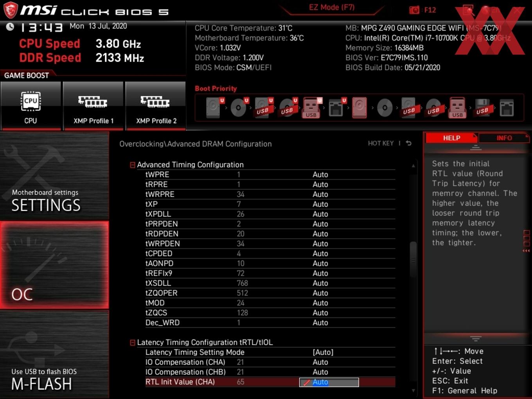Click the Boot Priority heading
Screen dimensions: 532x399
tap(216, 88)
